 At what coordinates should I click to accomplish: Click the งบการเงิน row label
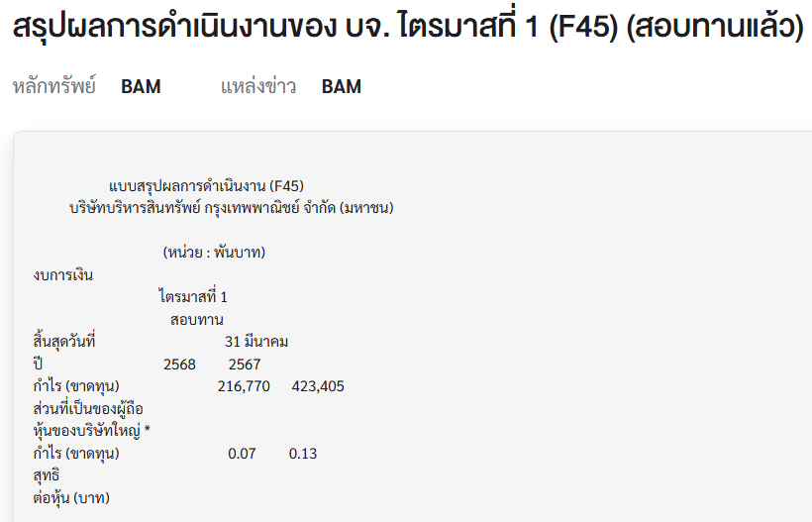coord(63,275)
